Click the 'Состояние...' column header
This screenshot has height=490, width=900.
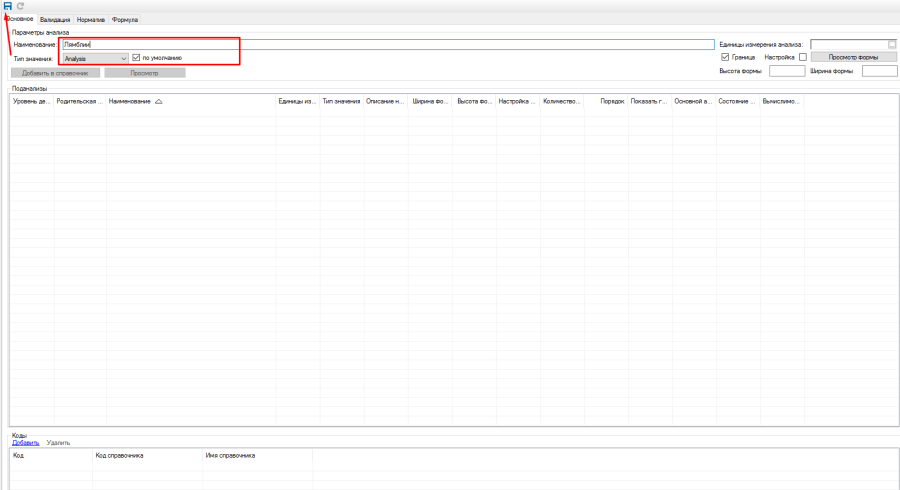(738, 102)
